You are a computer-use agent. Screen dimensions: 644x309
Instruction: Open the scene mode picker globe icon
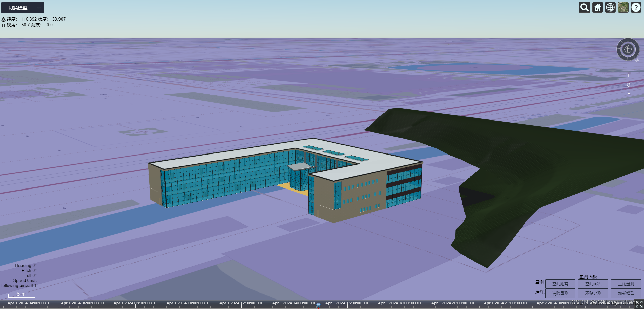(x=610, y=7)
